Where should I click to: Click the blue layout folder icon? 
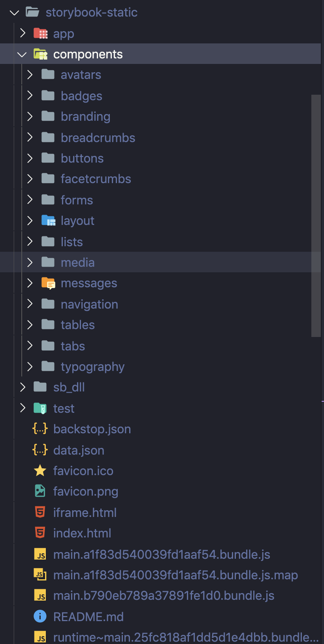(48, 221)
